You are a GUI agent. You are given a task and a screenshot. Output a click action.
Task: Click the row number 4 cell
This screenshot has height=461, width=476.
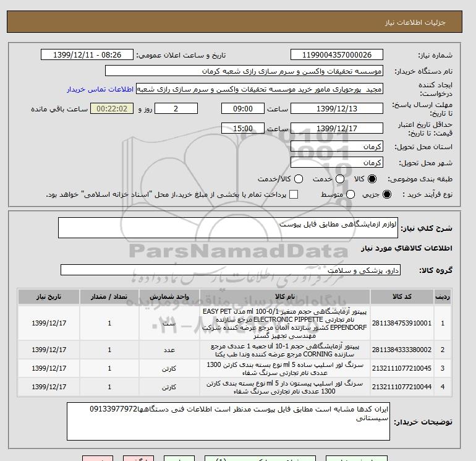tap(442, 387)
